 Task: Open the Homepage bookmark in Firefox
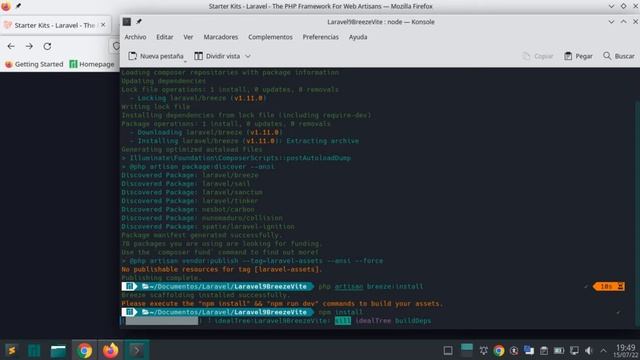click(92, 64)
